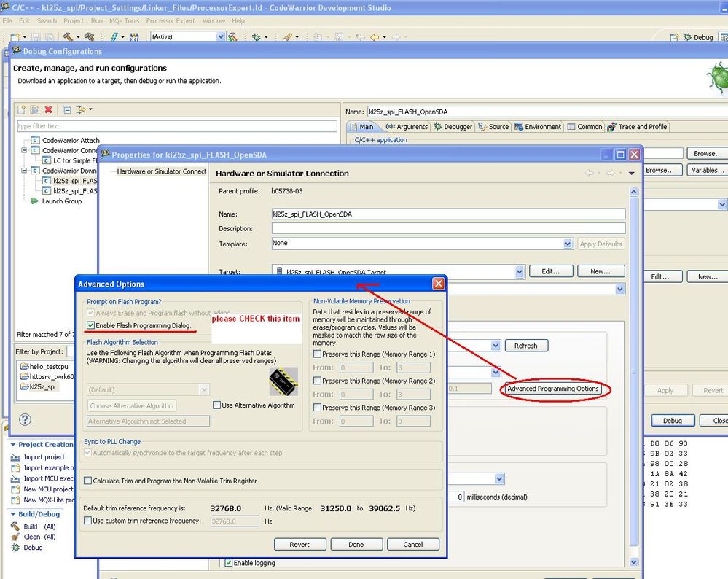Click the Import project icon in Commander
The image size is (728, 579).
coord(15,457)
